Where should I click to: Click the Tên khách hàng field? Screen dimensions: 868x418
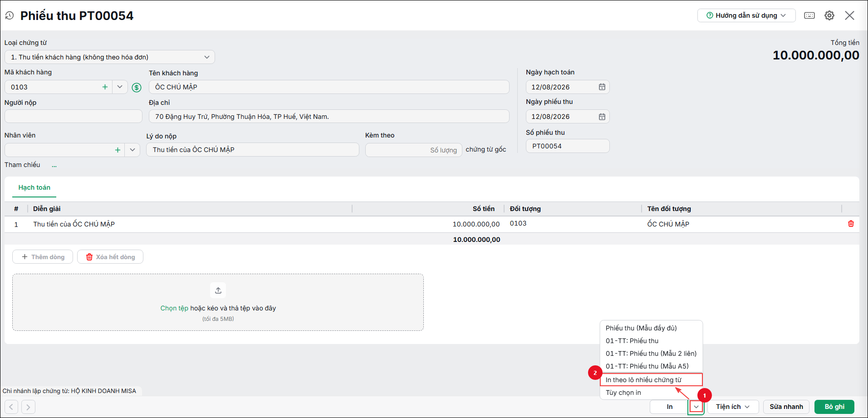[x=329, y=87]
